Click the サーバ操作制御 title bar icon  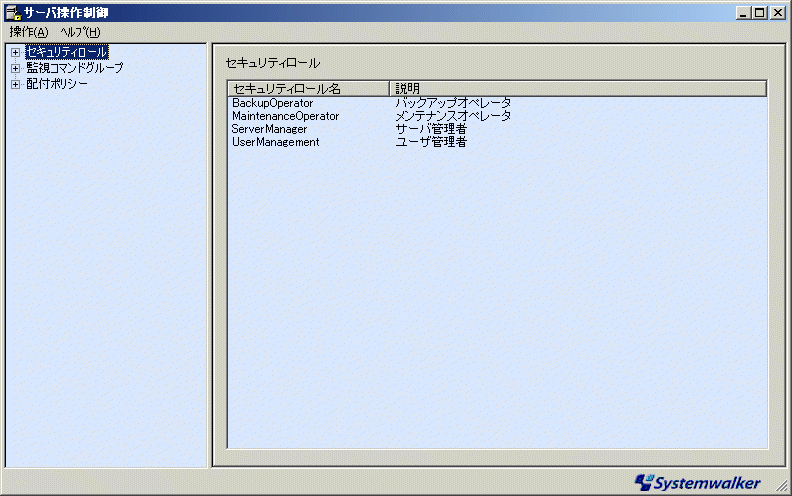(x=13, y=13)
